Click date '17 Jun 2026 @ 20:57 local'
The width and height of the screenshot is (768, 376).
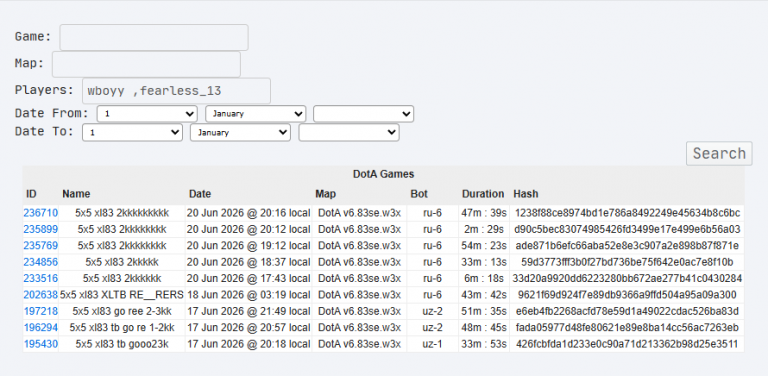(248, 328)
